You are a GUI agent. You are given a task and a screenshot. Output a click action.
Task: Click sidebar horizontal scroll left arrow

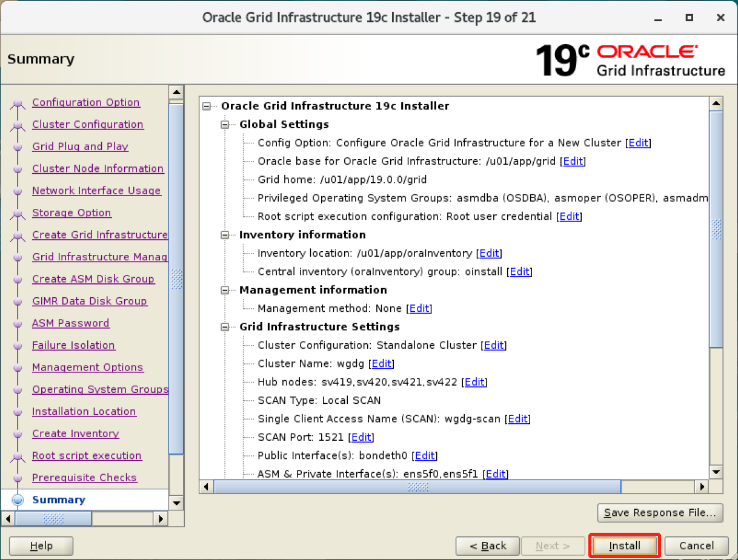tap(8, 519)
